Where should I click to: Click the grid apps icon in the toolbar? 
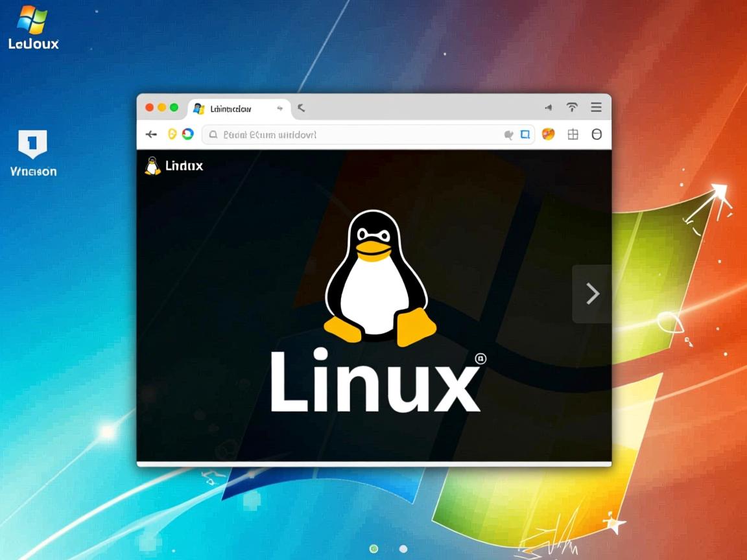tap(573, 134)
